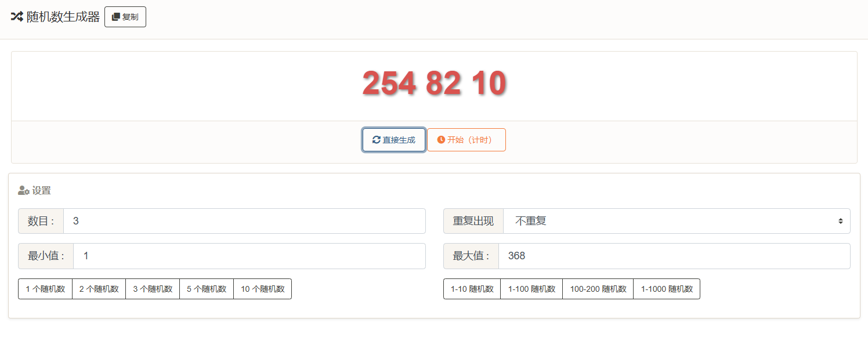This screenshot has width=868, height=355.
Task: Click the settings user-gear icon beside 设置
Action: click(x=24, y=190)
